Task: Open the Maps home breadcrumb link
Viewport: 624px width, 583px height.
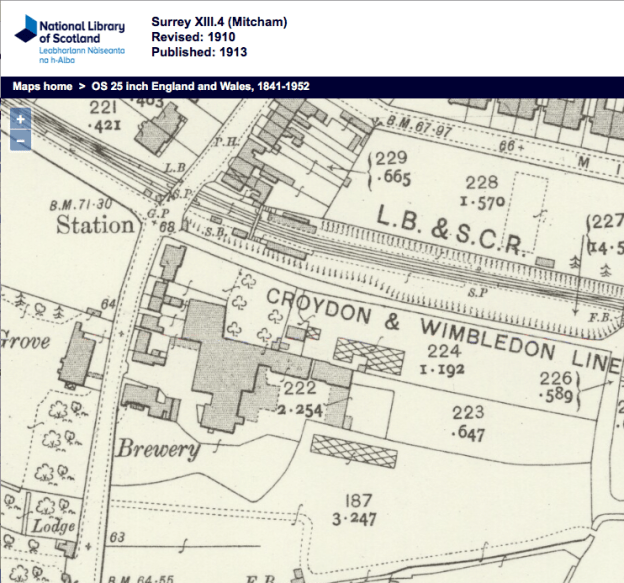Action: 42,87
